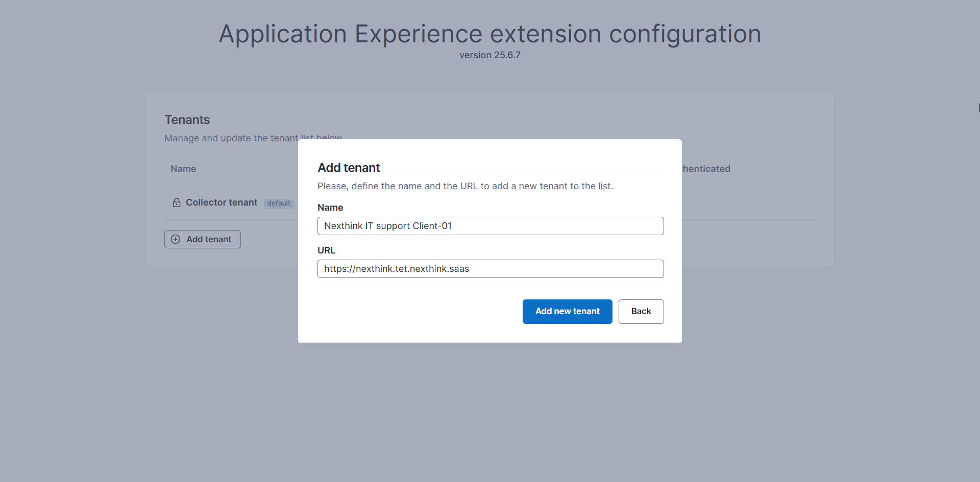
Task: Click the URL label above the second field
Action: click(x=326, y=250)
